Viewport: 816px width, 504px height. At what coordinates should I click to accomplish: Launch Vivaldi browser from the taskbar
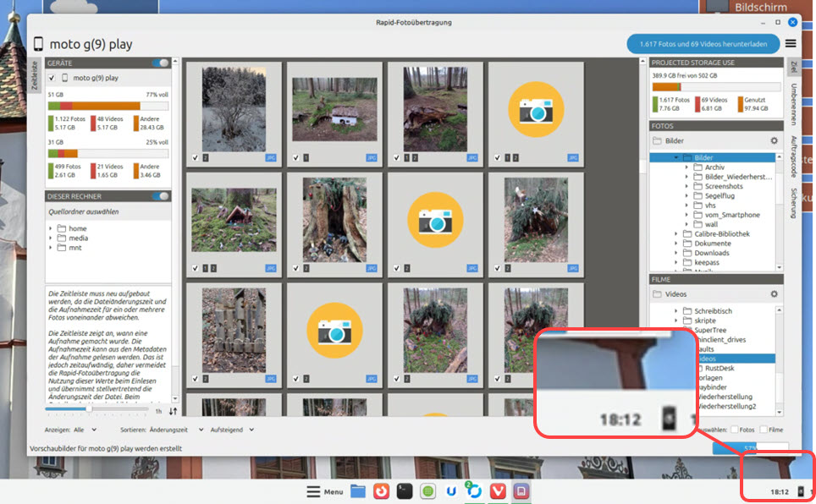499,490
